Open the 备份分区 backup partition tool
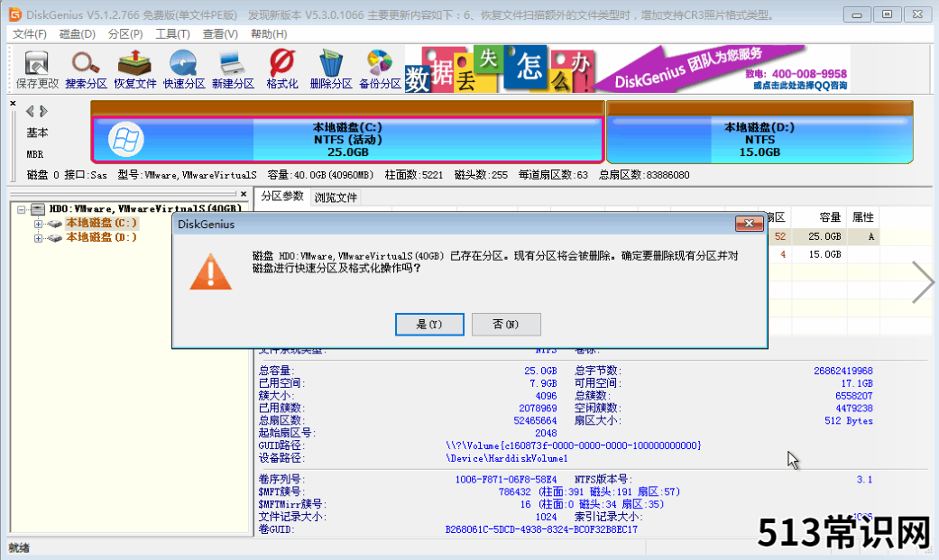The image size is (939, 560). pyautogui.click(x=380, y=70)
